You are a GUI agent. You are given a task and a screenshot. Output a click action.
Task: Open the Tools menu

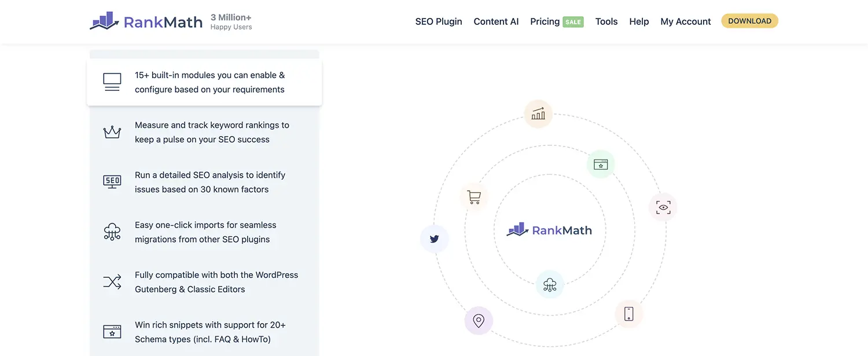(x=606, y=21)
